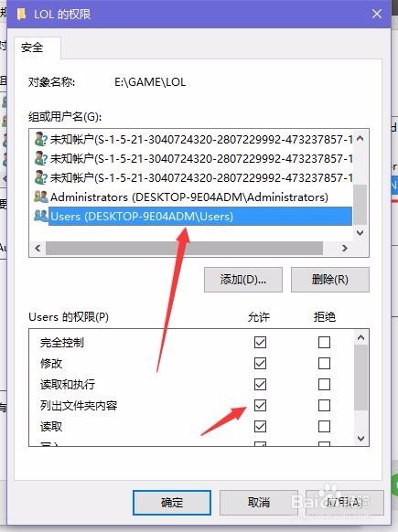Close the LOL permissions dialog

click(377, 14)
